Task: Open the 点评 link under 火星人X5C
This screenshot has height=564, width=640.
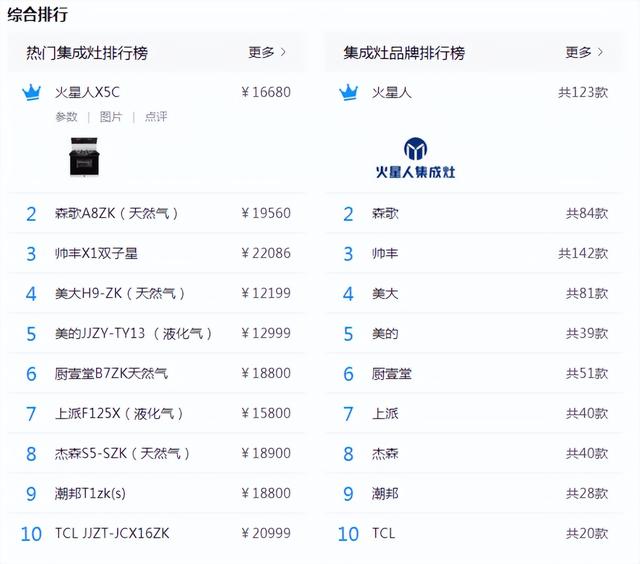Action: (x=156, y=117)
